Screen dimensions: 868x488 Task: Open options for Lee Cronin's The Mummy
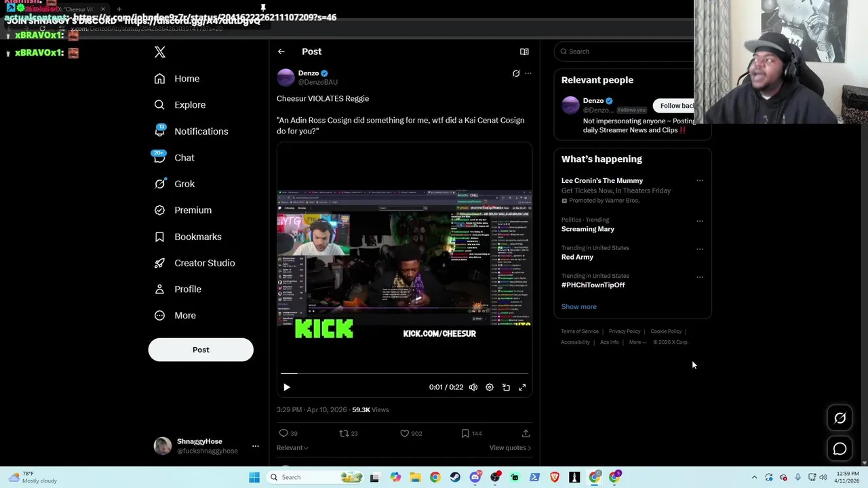(700, 181)
